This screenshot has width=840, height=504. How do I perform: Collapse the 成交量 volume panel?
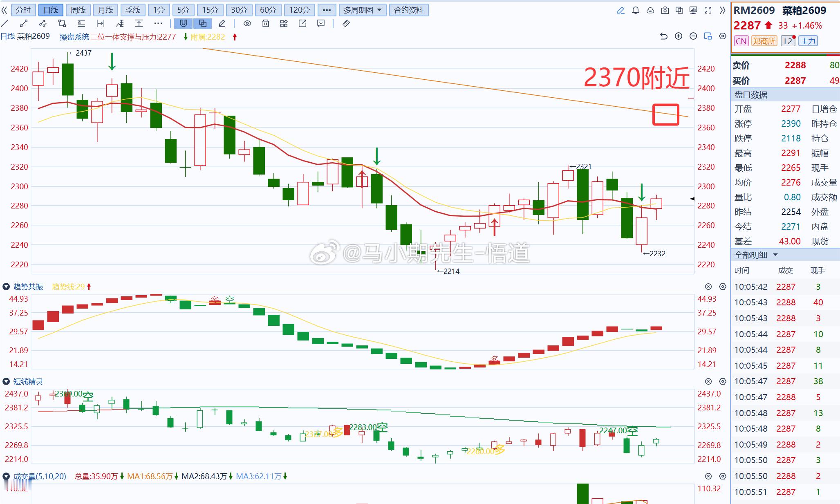(x=6, y=477)
